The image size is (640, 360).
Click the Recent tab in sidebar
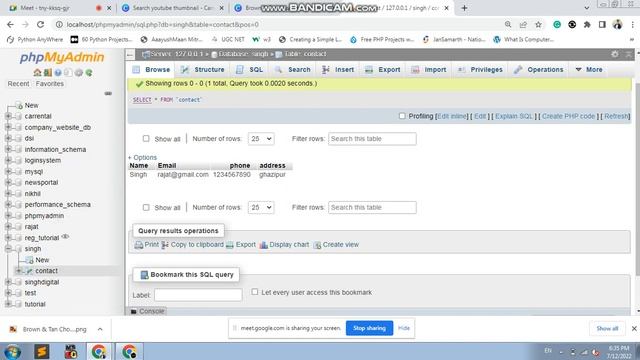pyautogui.click(x=18, y=84)
